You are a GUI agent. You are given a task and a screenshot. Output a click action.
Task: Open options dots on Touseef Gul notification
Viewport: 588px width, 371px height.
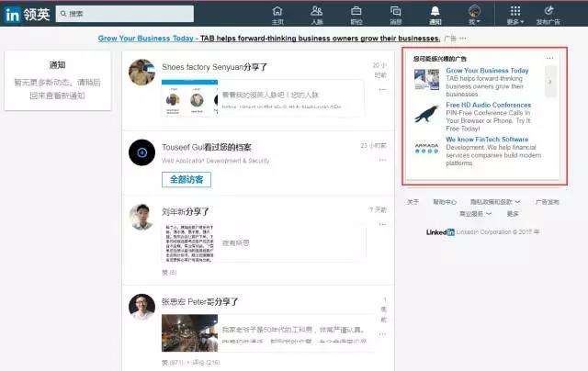tap(382, 160)
